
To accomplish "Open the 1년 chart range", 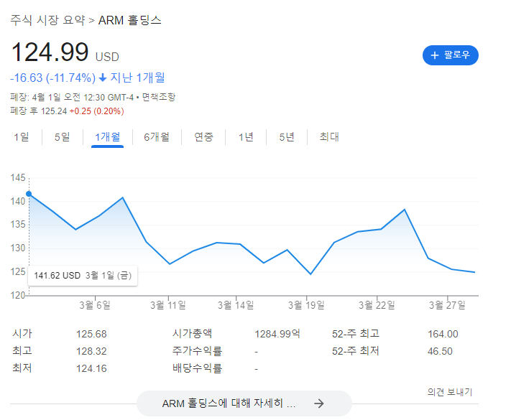I will 246,137.
